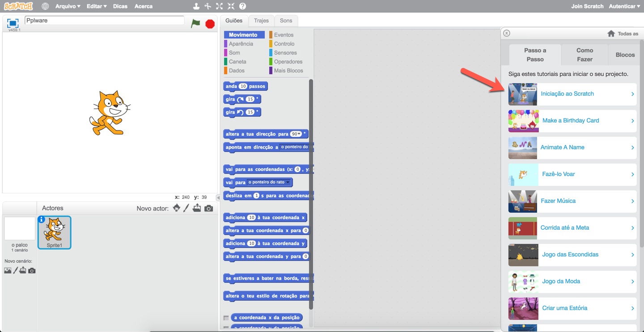
Task: Expand the Autenticar dropdown
Action: point(624,6)
